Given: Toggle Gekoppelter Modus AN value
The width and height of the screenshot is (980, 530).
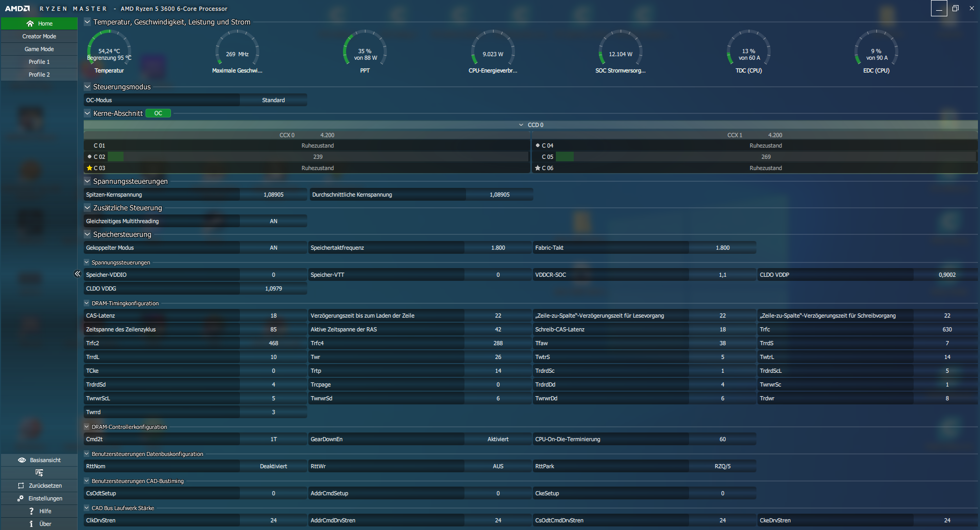Looking at the screenshot, I should point(274,248).
